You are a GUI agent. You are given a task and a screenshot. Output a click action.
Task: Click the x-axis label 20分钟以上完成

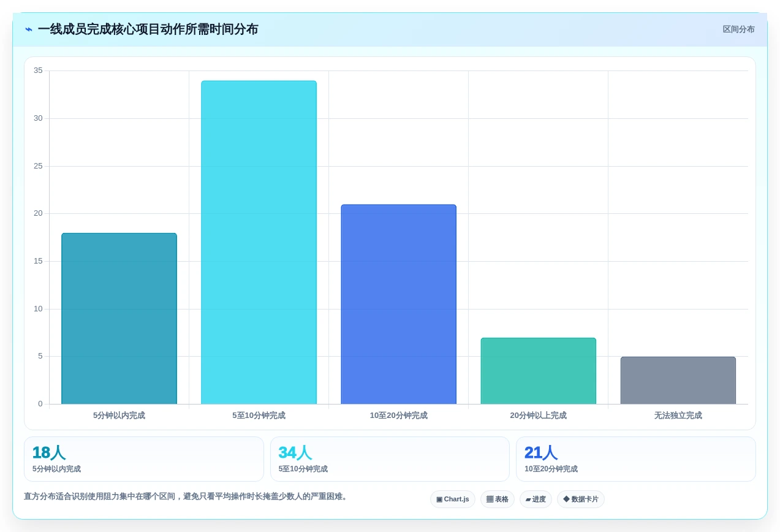[x=538, y=416]
